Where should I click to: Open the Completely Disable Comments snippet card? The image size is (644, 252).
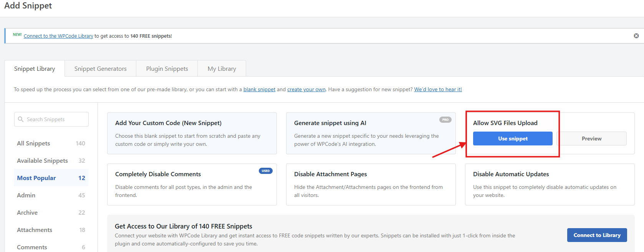point(192,184)
